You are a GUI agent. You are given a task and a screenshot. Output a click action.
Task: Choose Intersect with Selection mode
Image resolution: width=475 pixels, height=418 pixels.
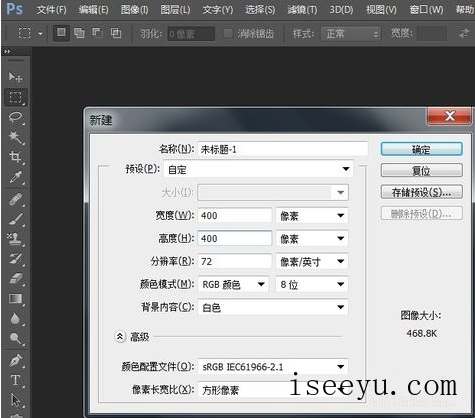point(116,33)
